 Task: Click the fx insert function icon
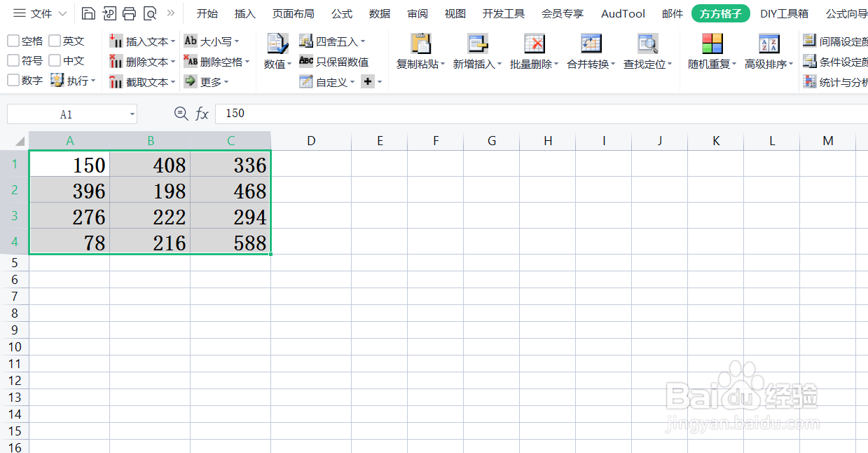(x=202, y=114)
